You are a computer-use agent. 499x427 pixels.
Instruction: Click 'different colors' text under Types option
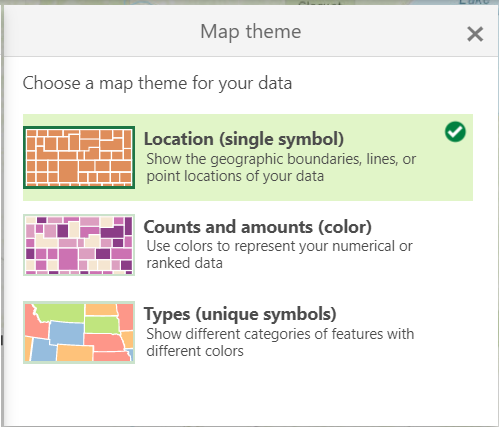[x=195, y=351]
